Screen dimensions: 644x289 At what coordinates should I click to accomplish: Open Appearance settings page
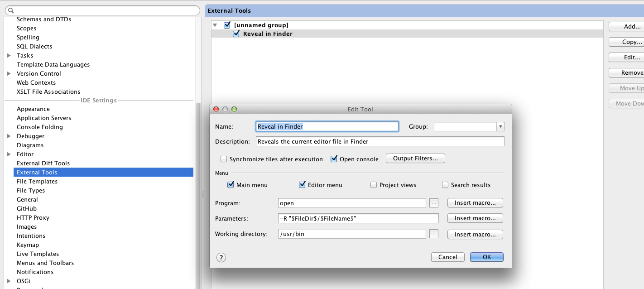pyautogui.click(x=33, y=109)
